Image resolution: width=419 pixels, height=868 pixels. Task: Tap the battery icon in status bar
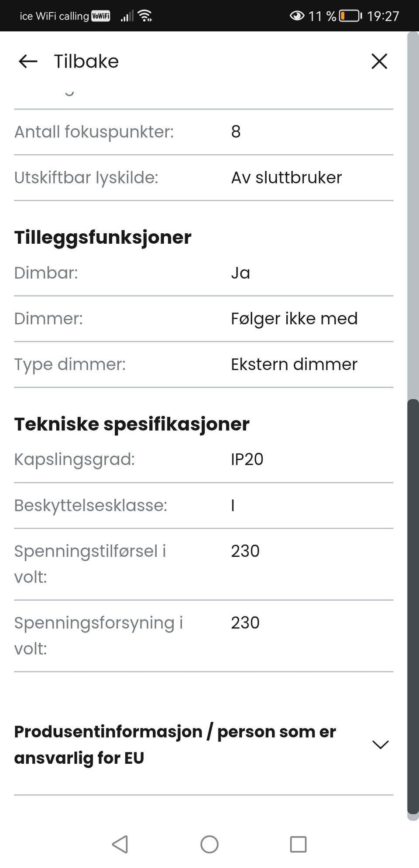coord(350,16)
